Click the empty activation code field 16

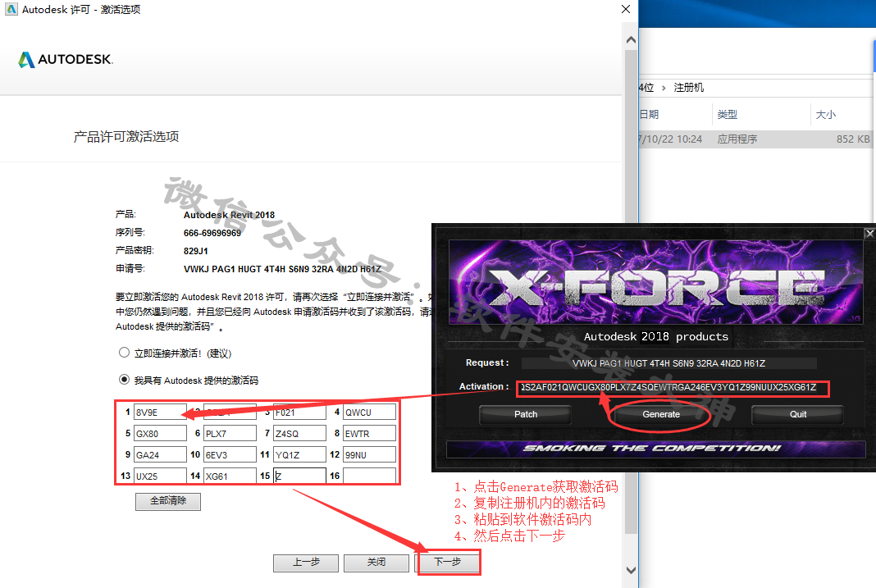pyautogui.click(x=369, y=476)
